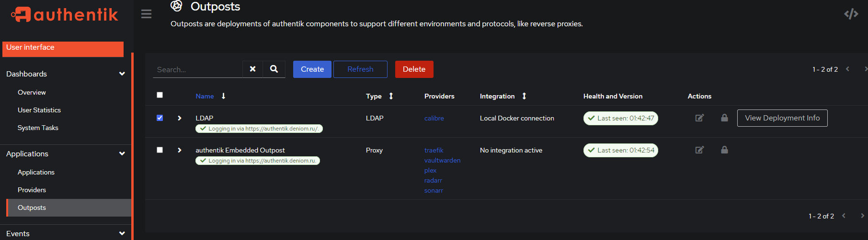
Task: Sort by Type arrows icon
Action: (x=391, y=96)
